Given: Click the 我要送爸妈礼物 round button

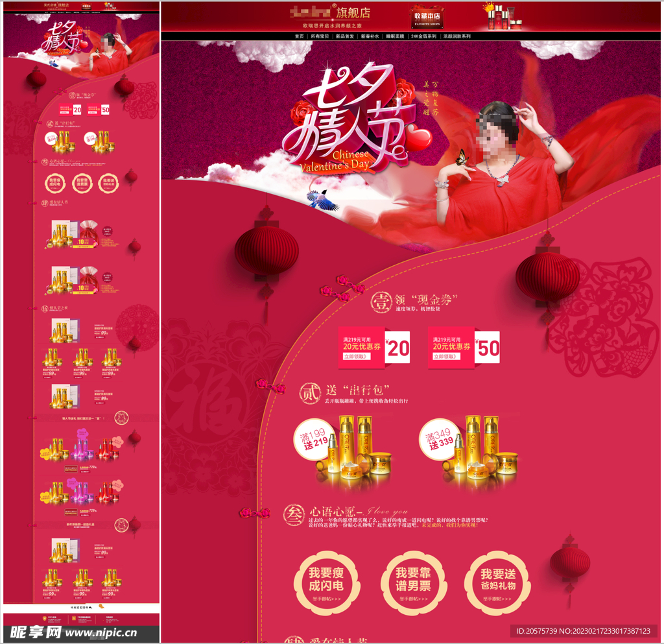Looking at the screenshot, I should point(498,582).
